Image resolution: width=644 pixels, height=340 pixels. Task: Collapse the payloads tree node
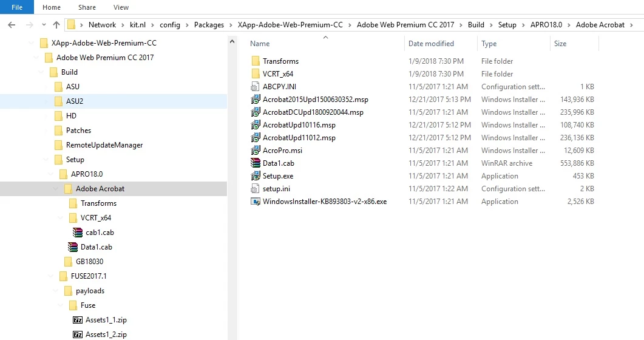(x=56, y=291)
